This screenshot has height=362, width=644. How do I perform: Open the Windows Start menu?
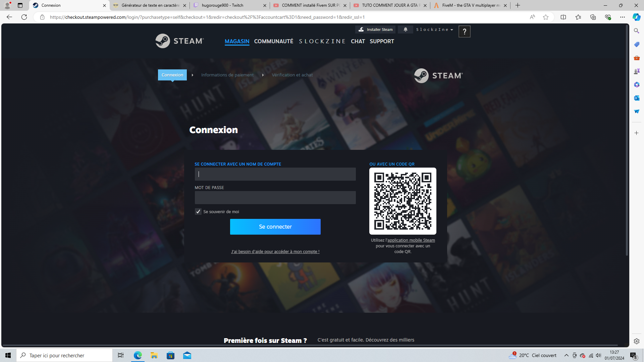(x=8, y=355)
